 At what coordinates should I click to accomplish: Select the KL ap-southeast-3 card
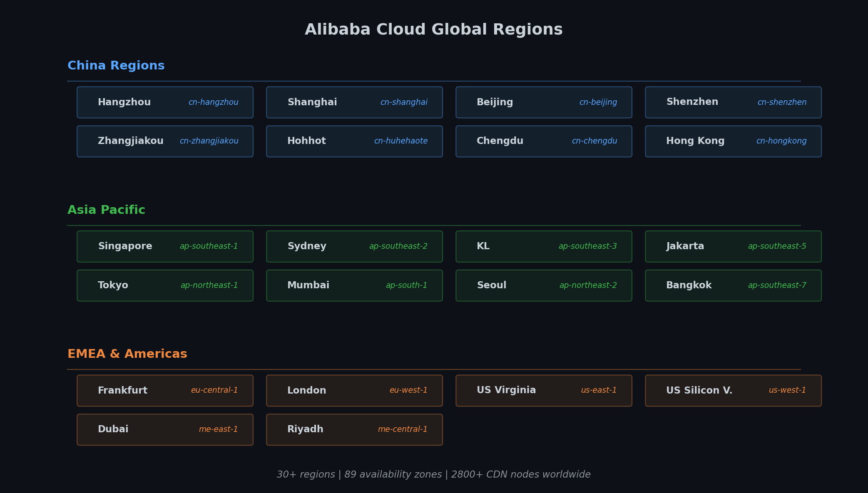[544, 247]
